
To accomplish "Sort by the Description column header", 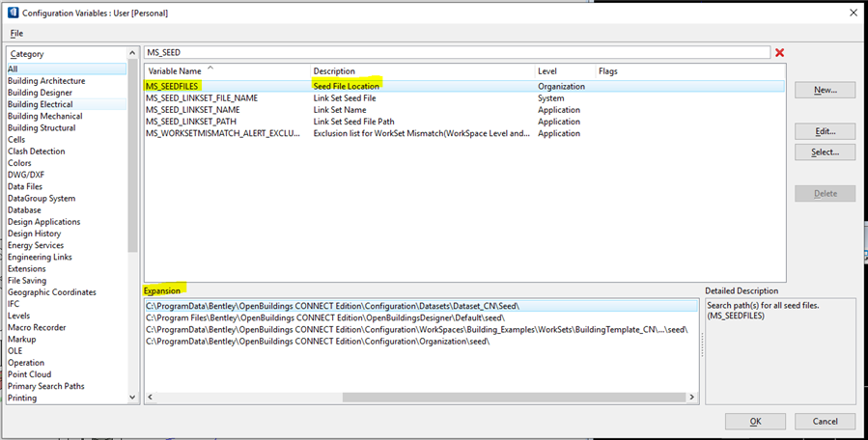I will [x=422, y=70].
